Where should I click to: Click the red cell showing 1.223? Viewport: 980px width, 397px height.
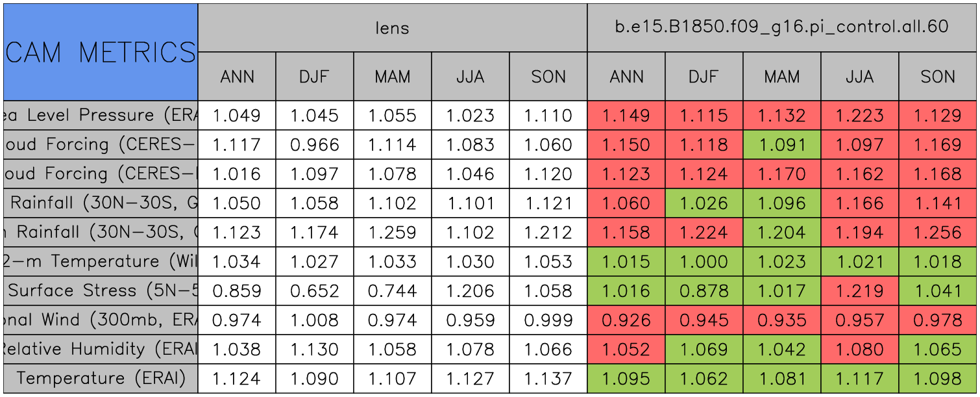coord(859,116)
